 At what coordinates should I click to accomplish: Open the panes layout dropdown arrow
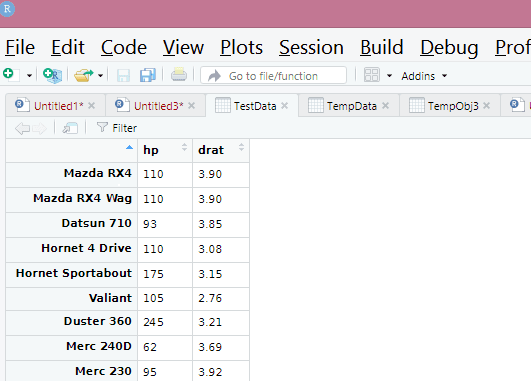(x=389, y=76)
